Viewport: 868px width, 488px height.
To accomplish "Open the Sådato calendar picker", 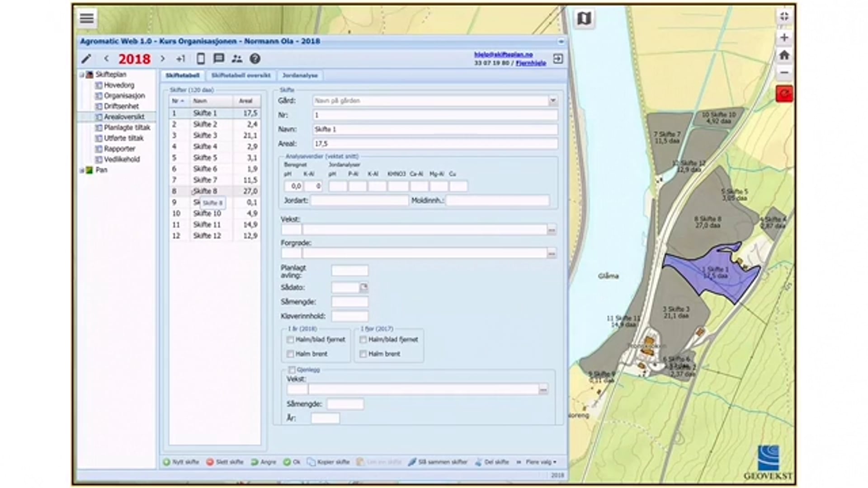I will 364,287.
